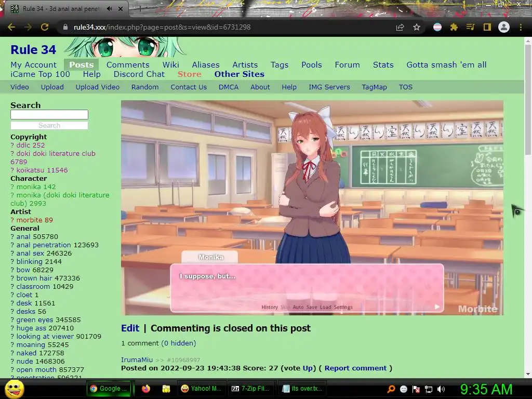Open the IMG Servers page
The height and width of the screenshot is (399, 532).
(x=329, y=87)
